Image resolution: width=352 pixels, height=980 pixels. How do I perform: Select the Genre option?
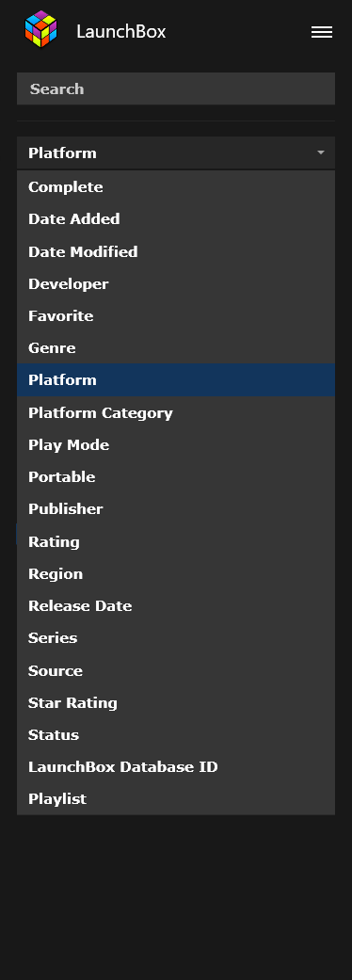[x=176, y=348]
